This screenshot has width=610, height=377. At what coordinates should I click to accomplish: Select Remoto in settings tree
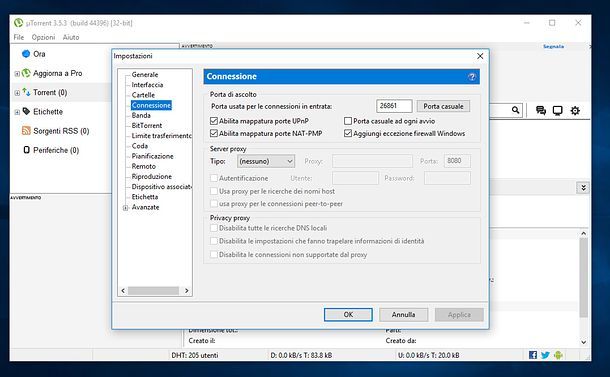point(144,166)
